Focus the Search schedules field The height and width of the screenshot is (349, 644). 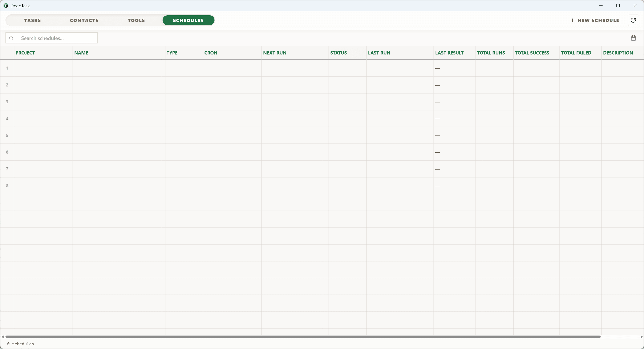tap(57, 38)
